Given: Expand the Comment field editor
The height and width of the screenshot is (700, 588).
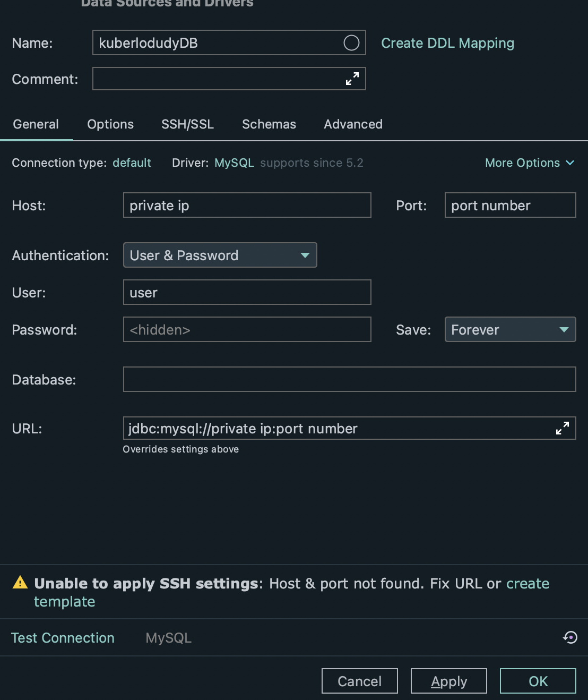Looking at the screenshot, I should [352, 79].
